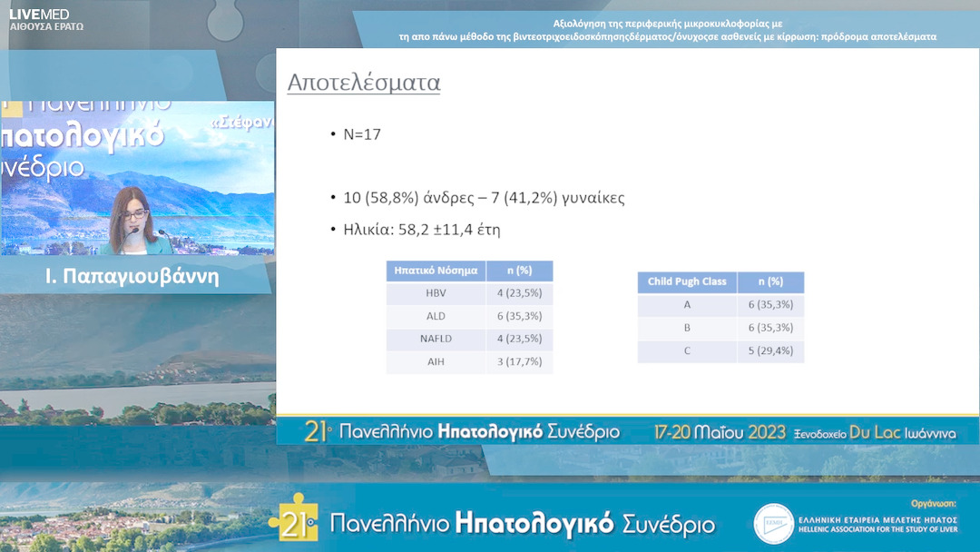The image size is (980, 552).
Task: Click the 3 (17,7%) value beside AIH
Action: 519,361
